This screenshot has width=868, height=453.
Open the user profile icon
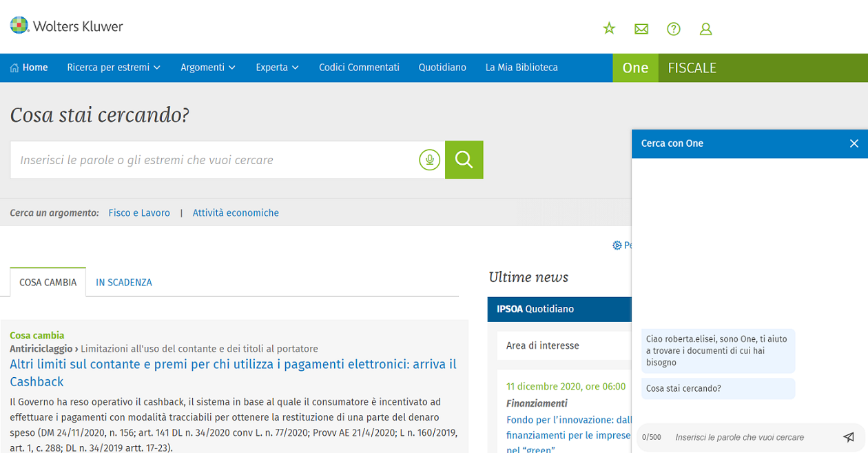coord(705,29)
